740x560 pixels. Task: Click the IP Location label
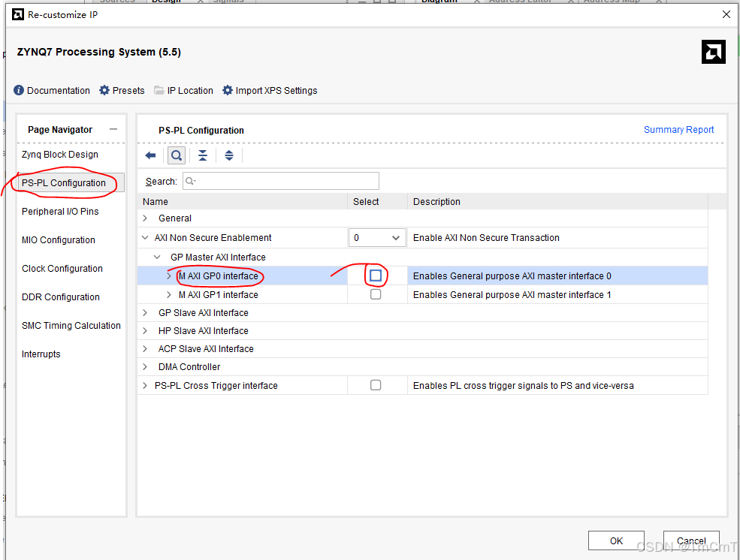click(190, 91)
